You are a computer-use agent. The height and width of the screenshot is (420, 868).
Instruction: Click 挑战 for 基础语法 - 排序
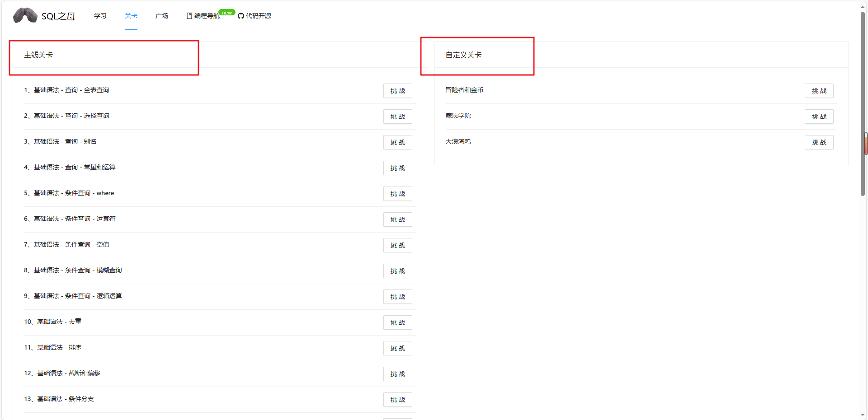click(x=397, y=348)
